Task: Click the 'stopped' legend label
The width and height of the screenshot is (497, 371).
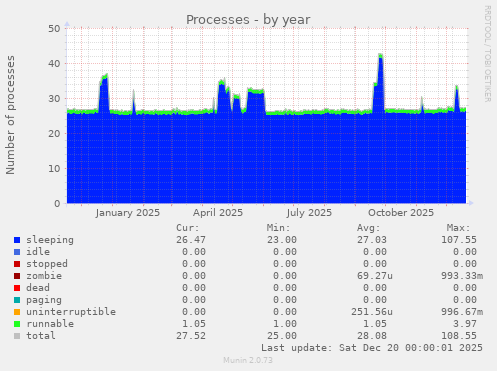Action: pos(47,264)
